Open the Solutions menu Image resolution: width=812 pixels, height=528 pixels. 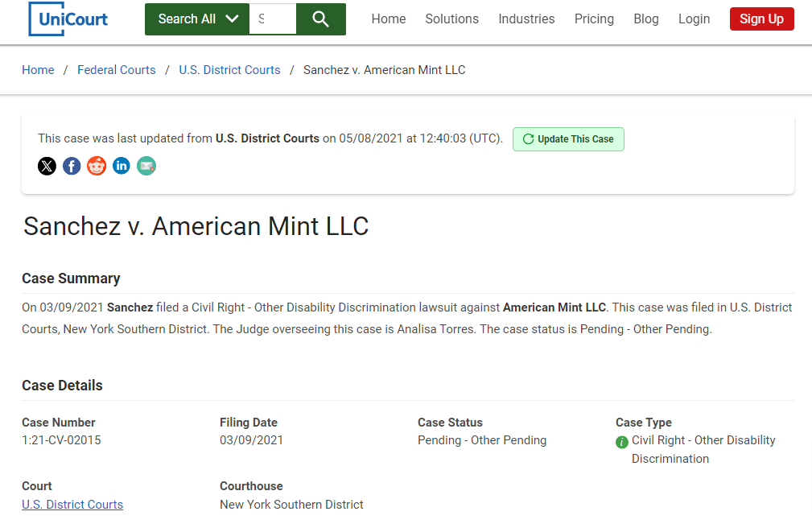[452, 19]
